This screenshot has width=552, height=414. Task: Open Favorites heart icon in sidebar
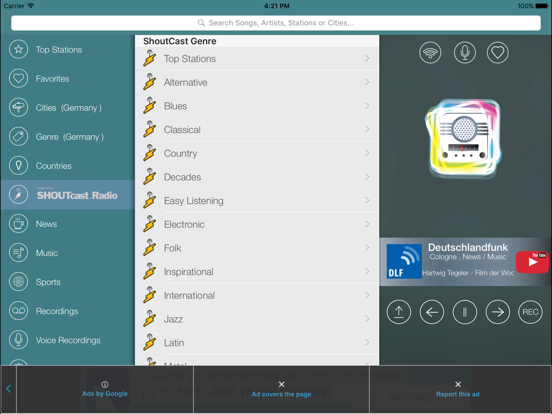click(18, 78)
